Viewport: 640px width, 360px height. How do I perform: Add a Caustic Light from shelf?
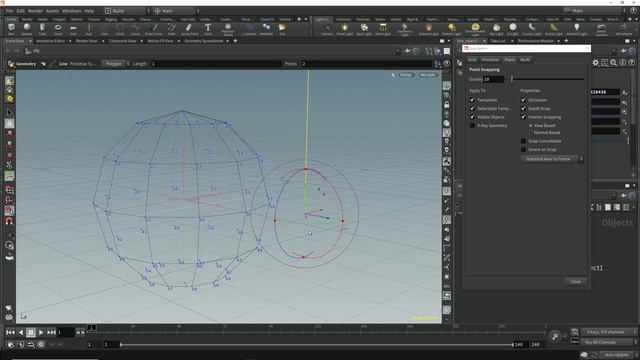532,29
